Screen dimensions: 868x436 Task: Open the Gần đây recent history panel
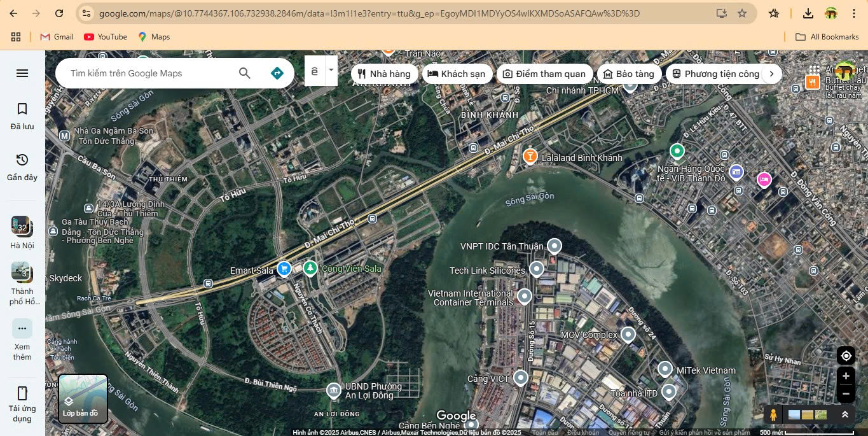(x=22, y=167)
